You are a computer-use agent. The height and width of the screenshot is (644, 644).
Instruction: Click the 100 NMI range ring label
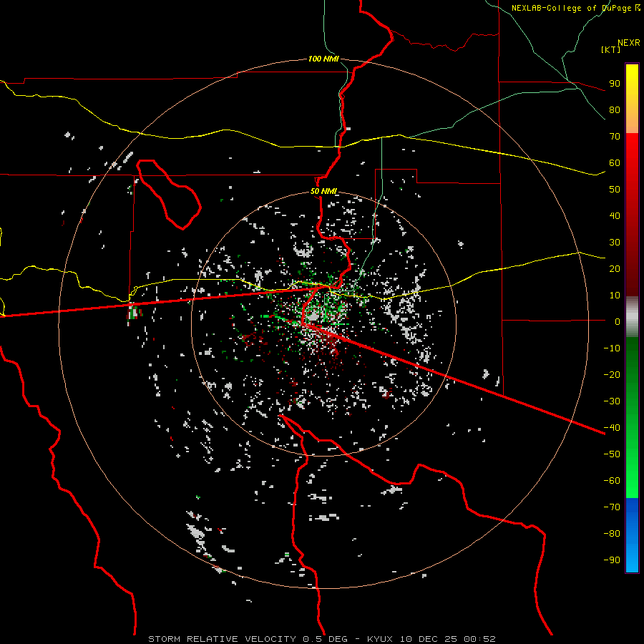pos(323,59)
